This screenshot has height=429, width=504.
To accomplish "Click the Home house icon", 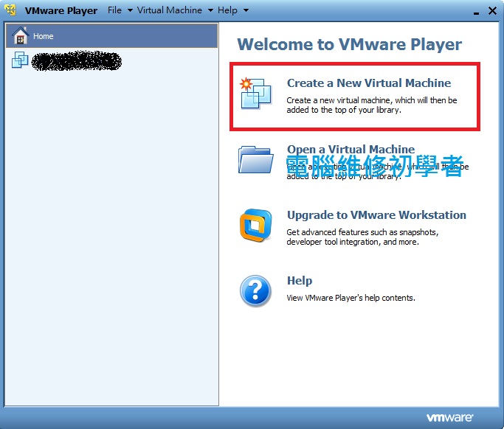I will (x=20, y=35).
